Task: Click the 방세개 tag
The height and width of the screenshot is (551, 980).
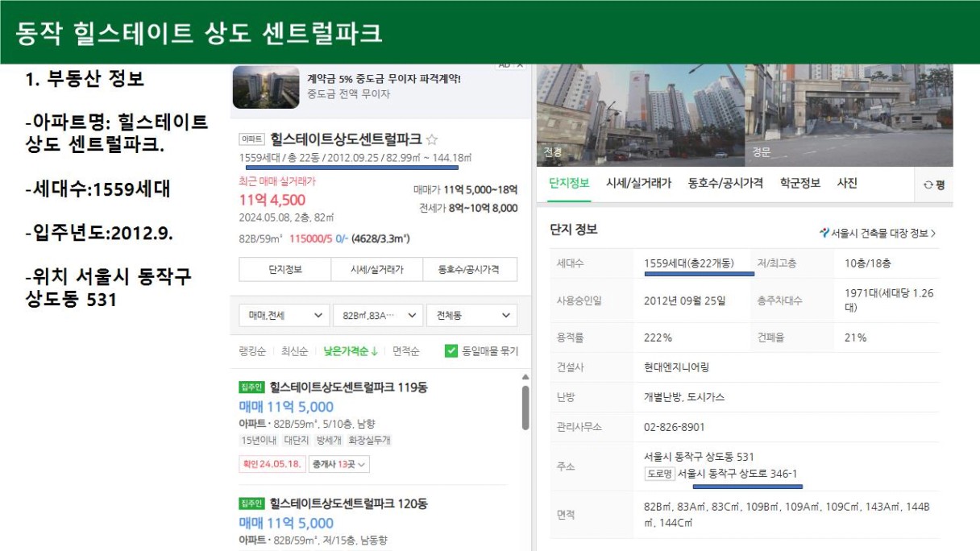Action: coord(329,441)
